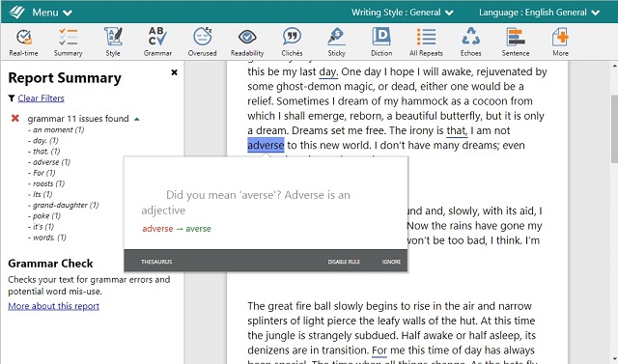
Task: Click the Clear Filters link
Action: tap(41, 98)
